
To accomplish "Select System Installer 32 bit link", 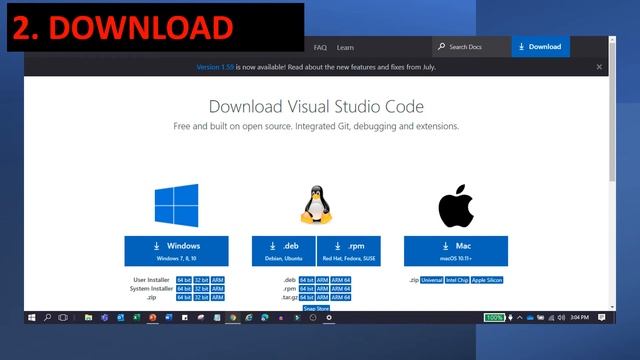I will click(x=201, y=289).
